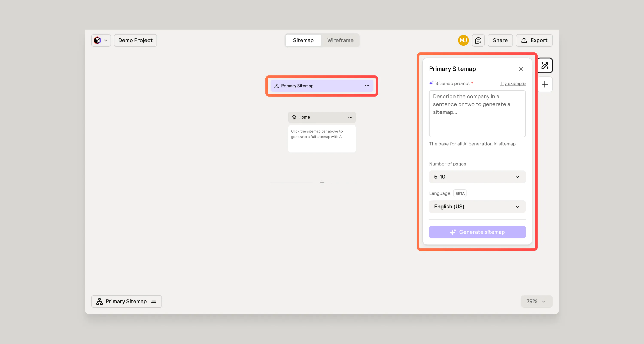Click the sitemap hierarchy icon in Primary Sitemap bar

(276, 86)
